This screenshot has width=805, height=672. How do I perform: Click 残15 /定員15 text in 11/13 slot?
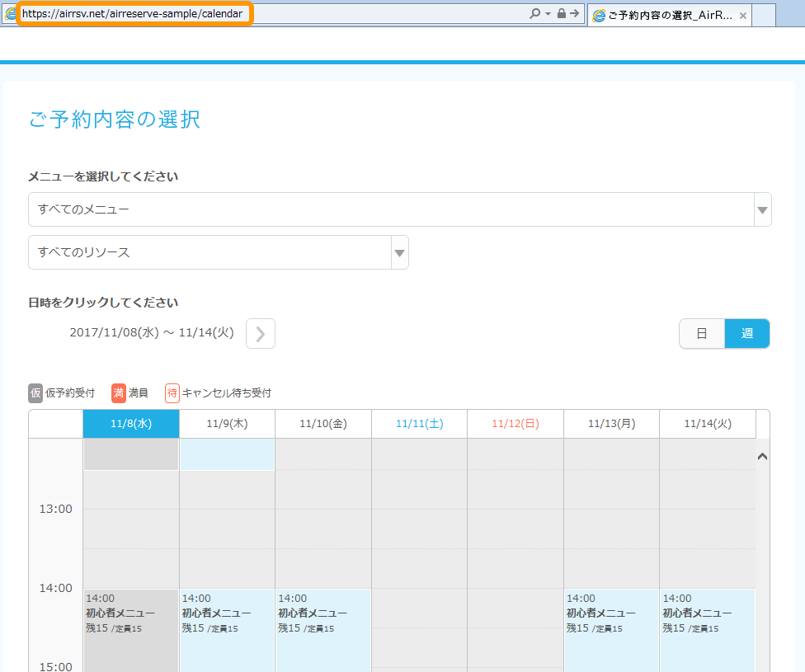[594, 628]
